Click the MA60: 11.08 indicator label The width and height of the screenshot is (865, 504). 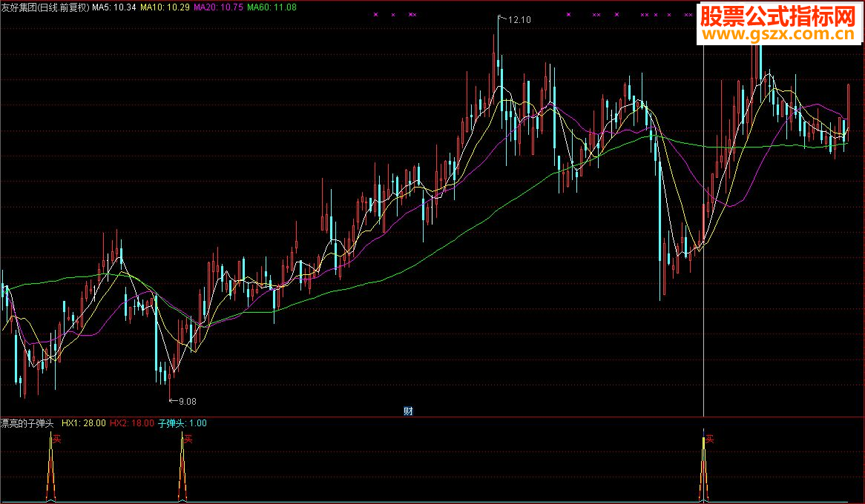pos(272,7)
